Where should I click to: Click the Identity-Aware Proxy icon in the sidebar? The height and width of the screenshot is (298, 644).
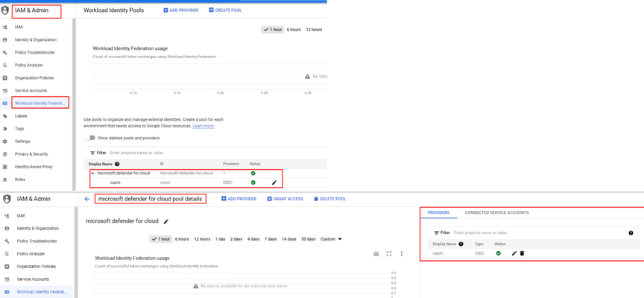coord(5,167)
